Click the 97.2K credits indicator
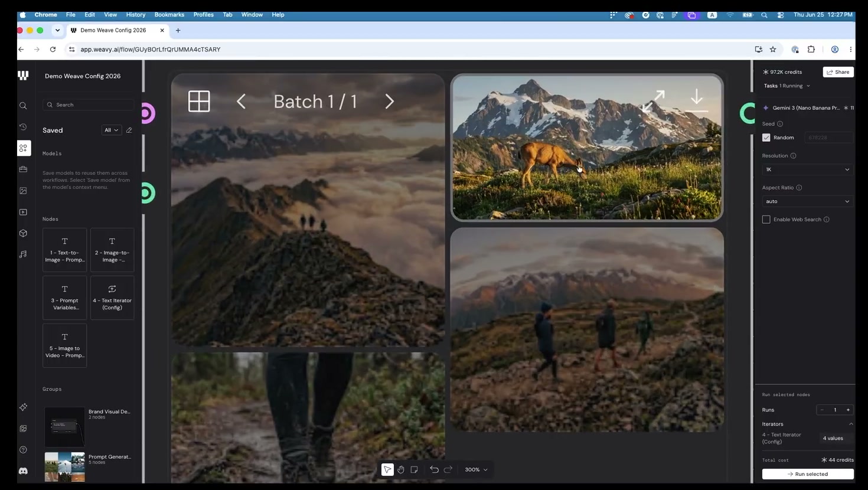This screenshot has height=490, width=868. coord(782,72)
